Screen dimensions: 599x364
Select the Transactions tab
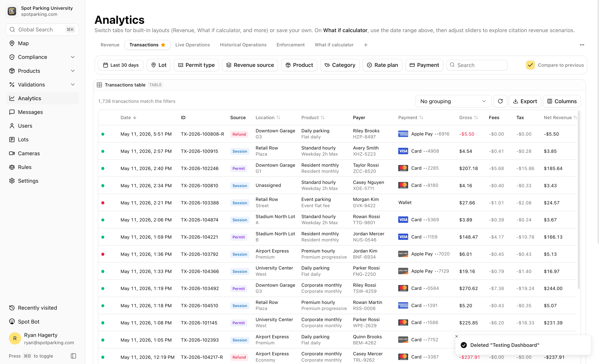pyautogui.click(x=147, y=45)
